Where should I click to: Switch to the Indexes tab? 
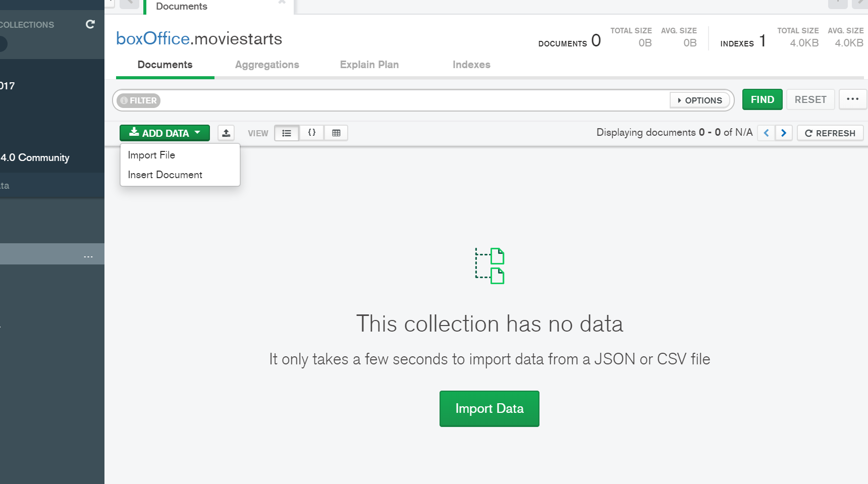pos(471,65)
